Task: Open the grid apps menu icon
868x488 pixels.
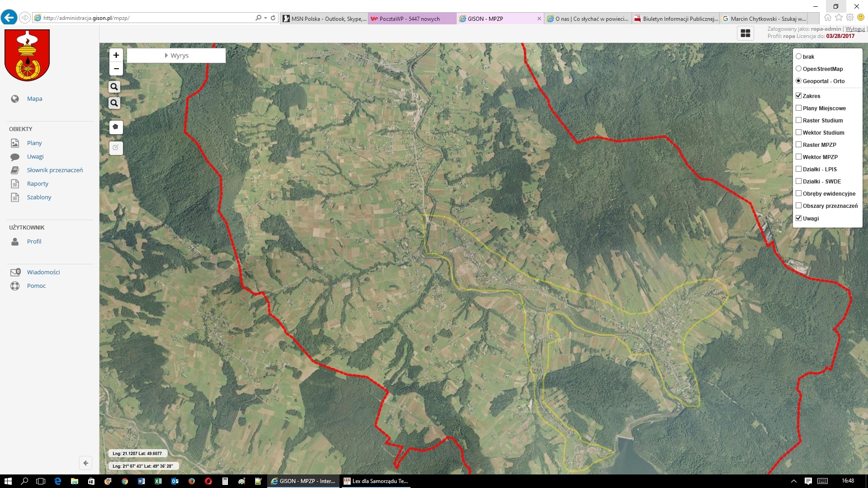Action: pyautogui.click(x=745, y=33)
